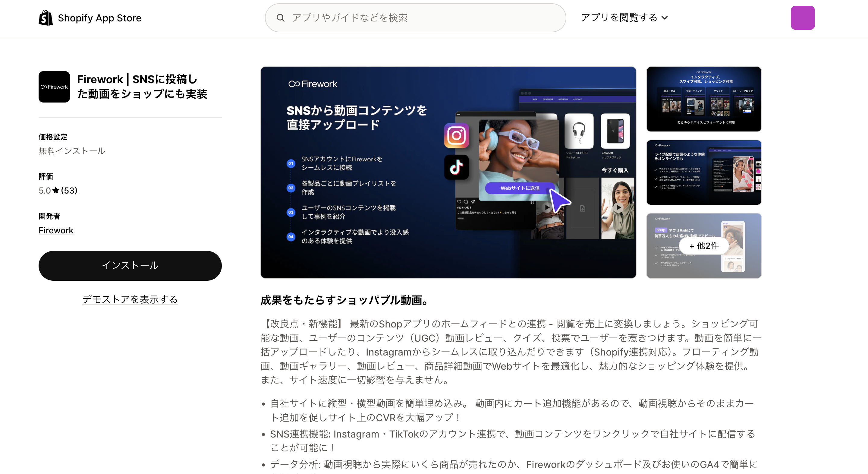Open the main SNS upload screenshot
The height and width of the screenshot is (474, 868).
448,172
